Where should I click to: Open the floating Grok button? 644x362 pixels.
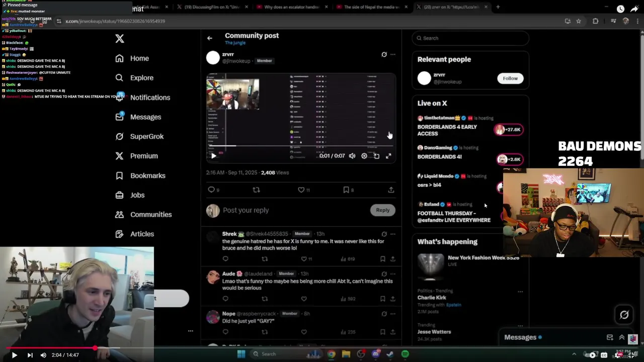(x=624, y=315)
